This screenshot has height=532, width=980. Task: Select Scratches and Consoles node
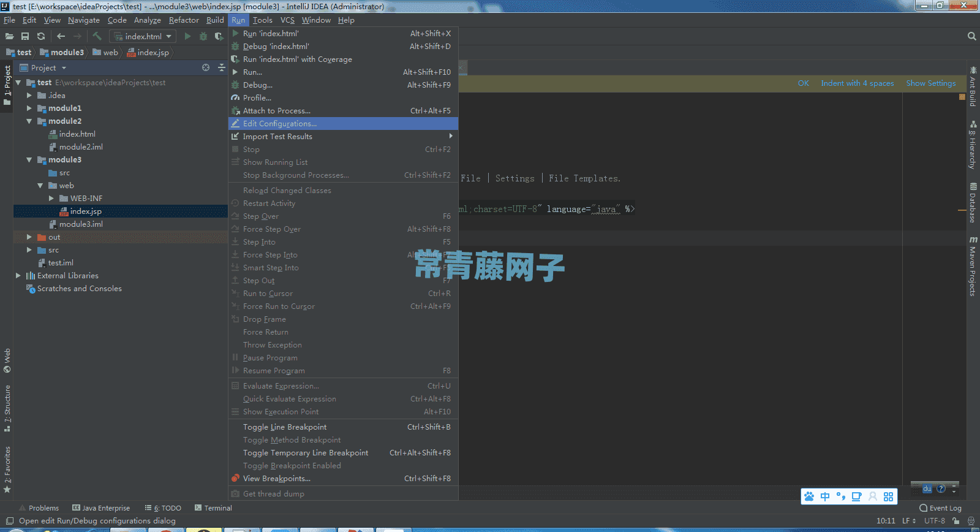point(79,288)
